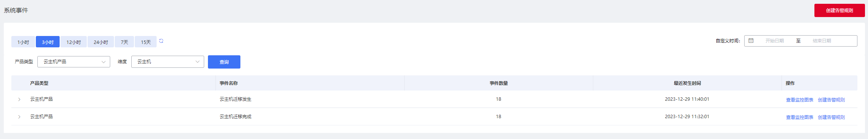Open 创建告警规则 link for 云主机迁移完成

coord(831,117)
